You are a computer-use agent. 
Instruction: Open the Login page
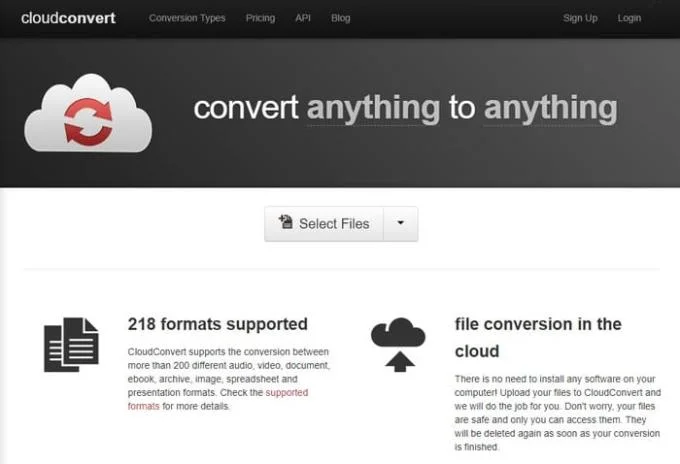629,18
